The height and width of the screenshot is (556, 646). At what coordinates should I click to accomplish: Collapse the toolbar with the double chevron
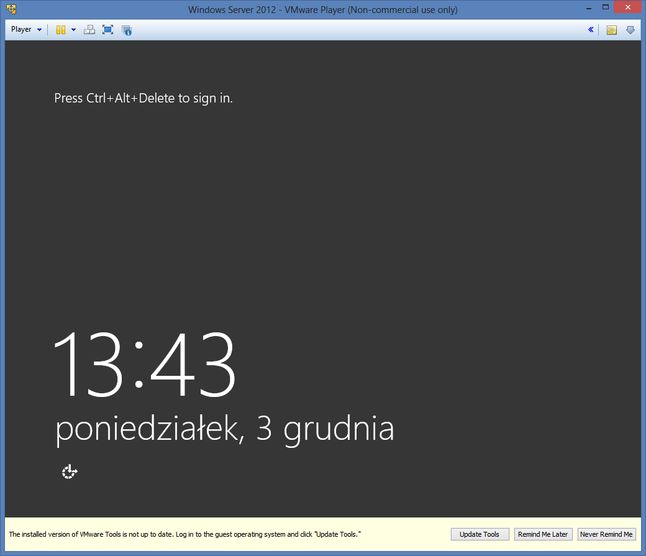pos(590,29)
